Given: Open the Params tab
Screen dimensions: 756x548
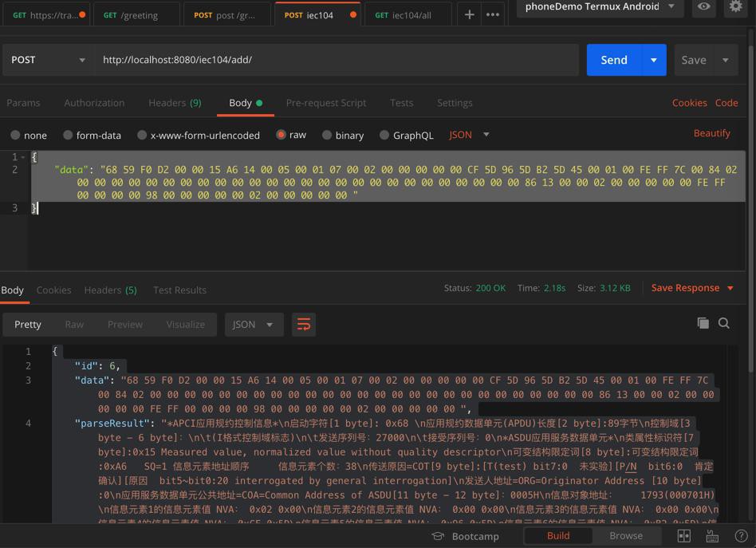Looking at the screenshot, I should click(23, 103).
